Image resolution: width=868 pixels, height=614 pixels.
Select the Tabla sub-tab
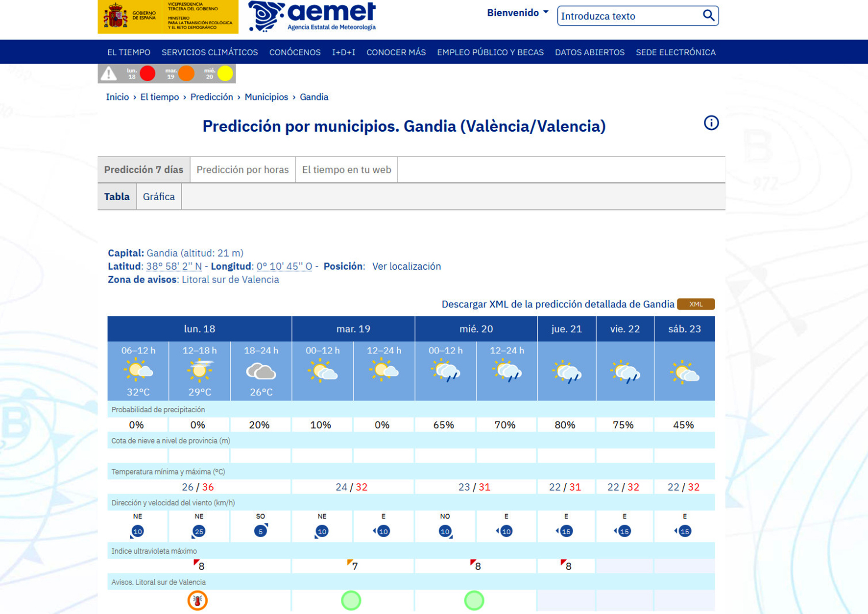(117, 197)
